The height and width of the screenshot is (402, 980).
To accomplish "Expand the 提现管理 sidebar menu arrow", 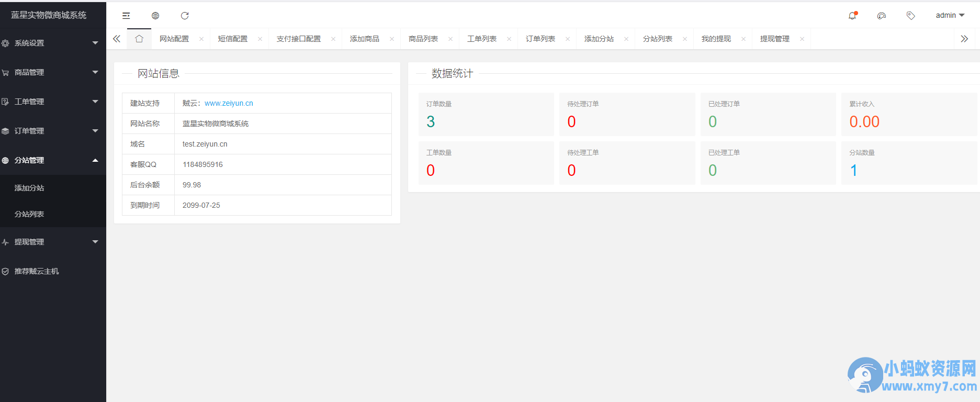I will point(95,242).
